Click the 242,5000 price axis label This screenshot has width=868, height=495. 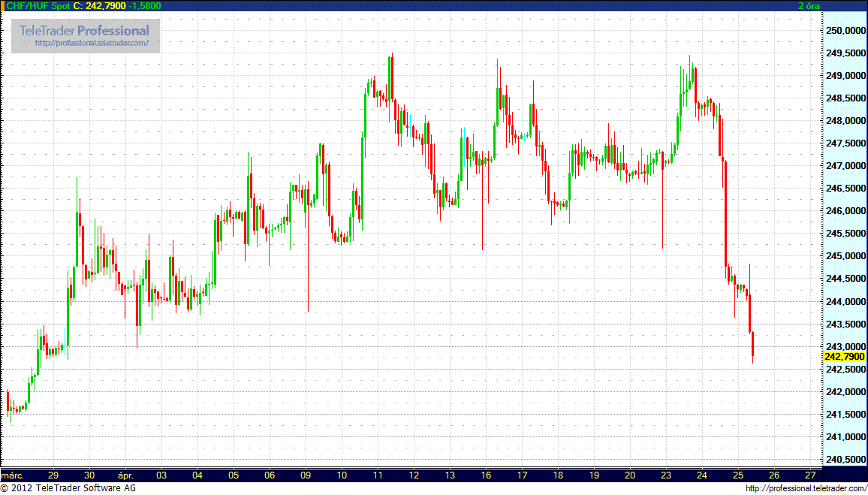coord(845,370)
